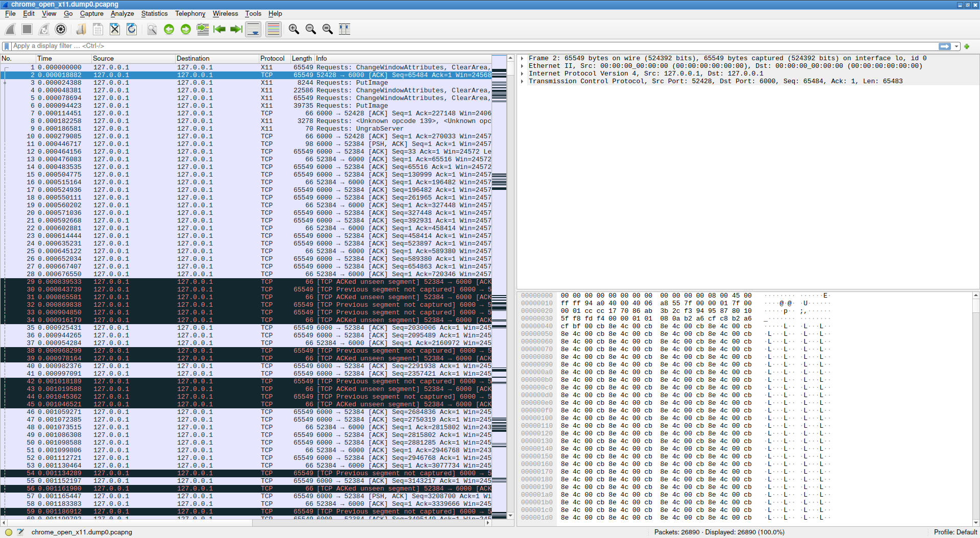Open the Edit menu

tap(29, 14)
